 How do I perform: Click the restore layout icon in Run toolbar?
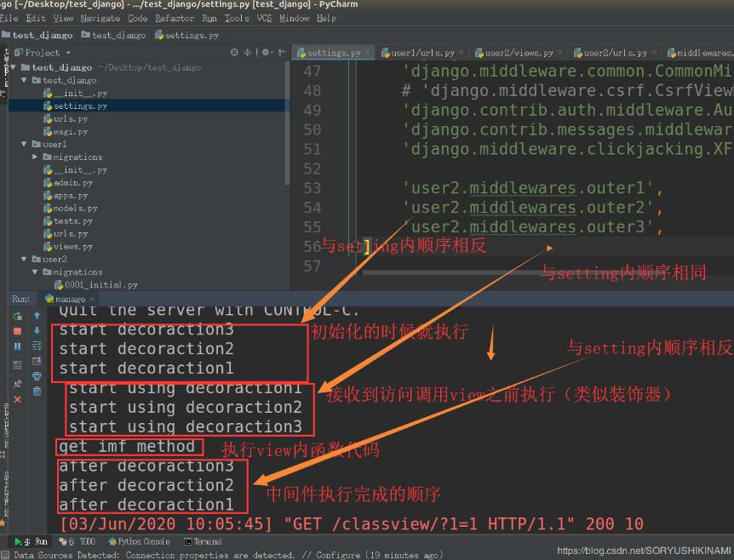[x=17, y=364]
